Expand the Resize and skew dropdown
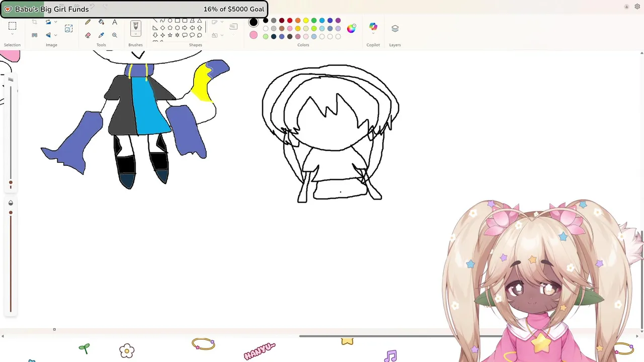 [55, 22]
